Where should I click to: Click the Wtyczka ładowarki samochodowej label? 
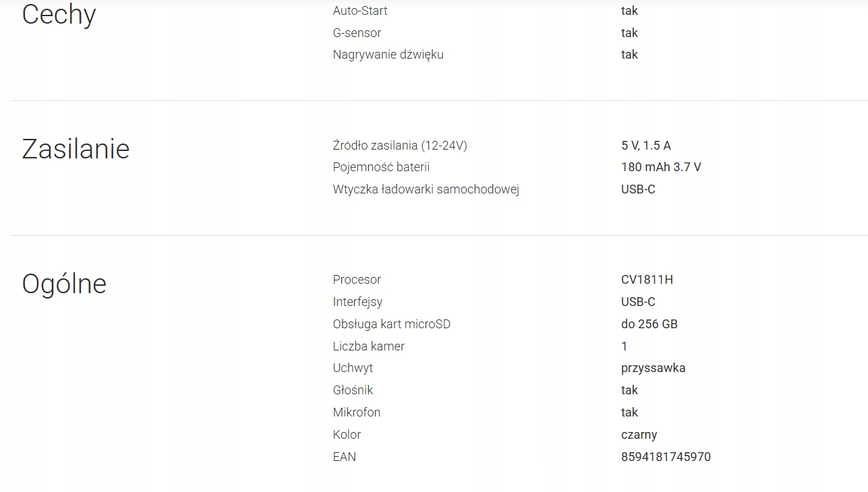[x=426, y=189]
